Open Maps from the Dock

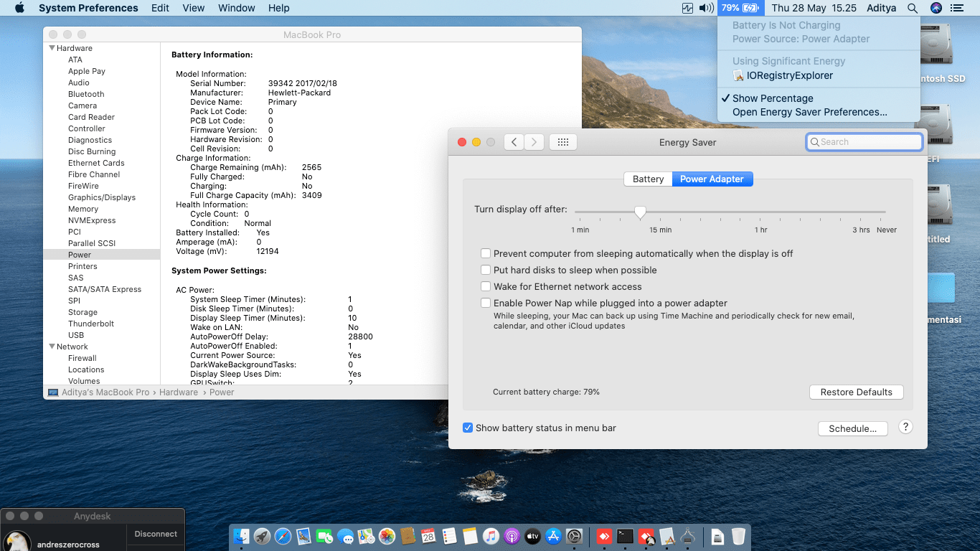367,536
